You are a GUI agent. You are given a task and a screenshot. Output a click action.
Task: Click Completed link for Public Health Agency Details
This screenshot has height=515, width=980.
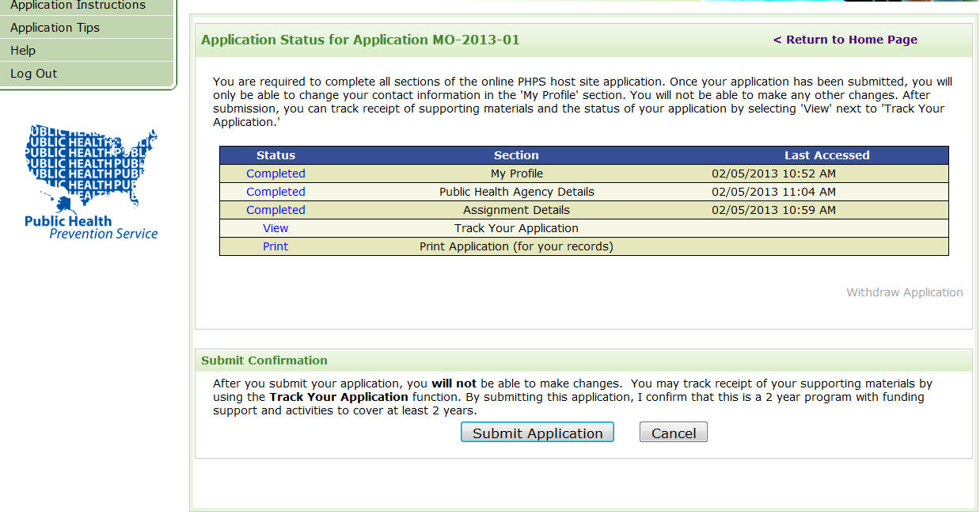click(275, 192)
